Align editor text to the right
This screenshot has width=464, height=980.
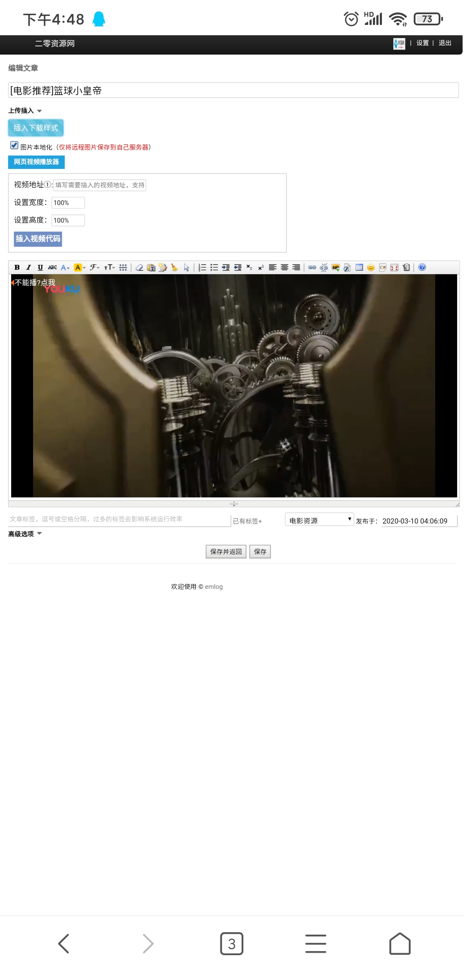pos(296,267)
